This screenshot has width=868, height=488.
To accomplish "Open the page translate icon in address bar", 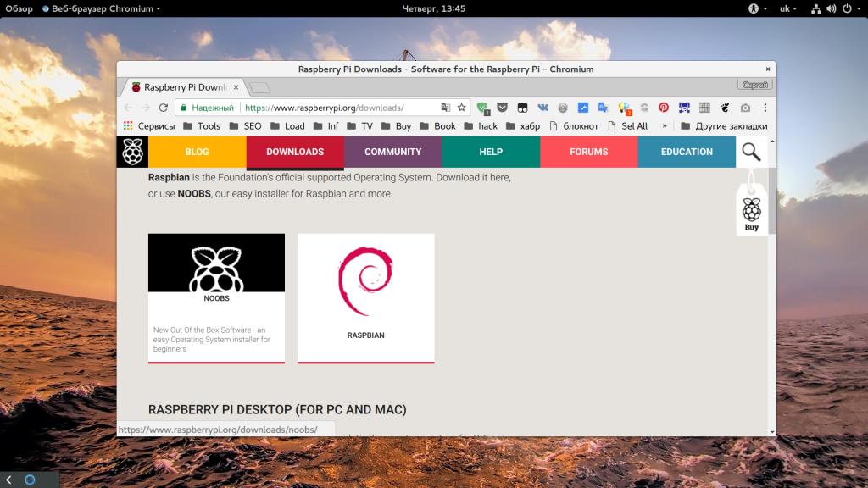I will 446,108.
